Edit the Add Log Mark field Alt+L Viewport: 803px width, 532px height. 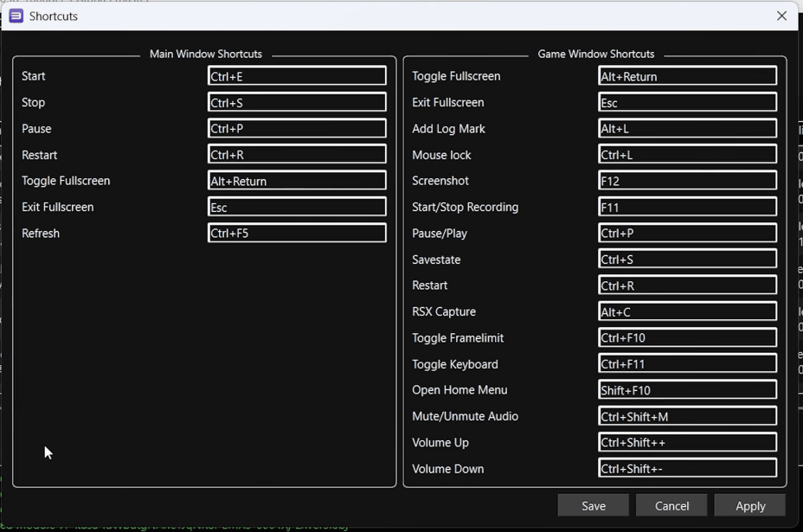coord(687,128)
